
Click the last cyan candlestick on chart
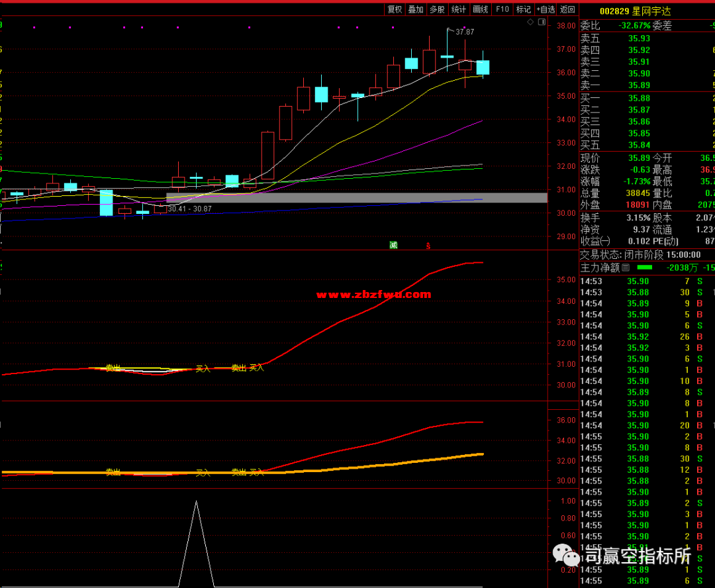483,67
